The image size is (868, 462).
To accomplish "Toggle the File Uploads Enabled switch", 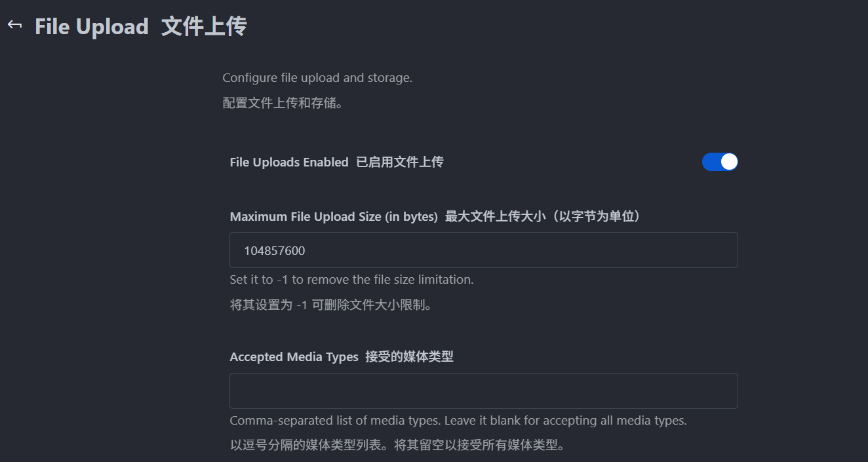I will click(720, 162).
